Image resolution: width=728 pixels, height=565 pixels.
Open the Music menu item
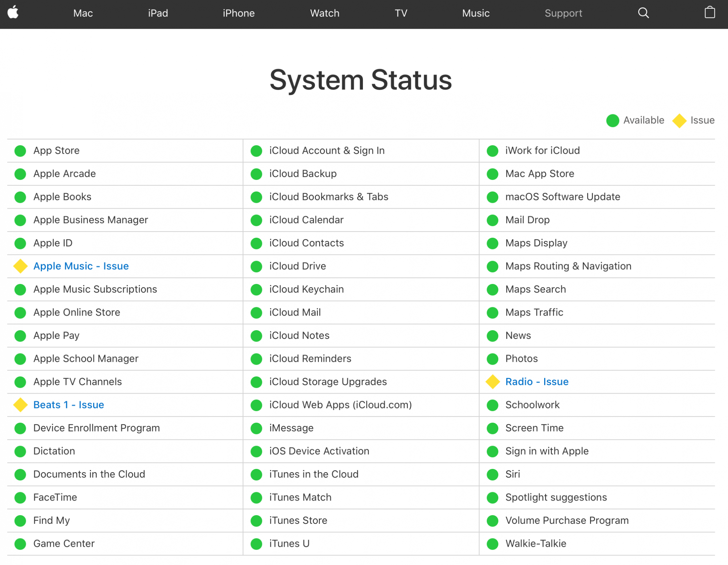476,13
